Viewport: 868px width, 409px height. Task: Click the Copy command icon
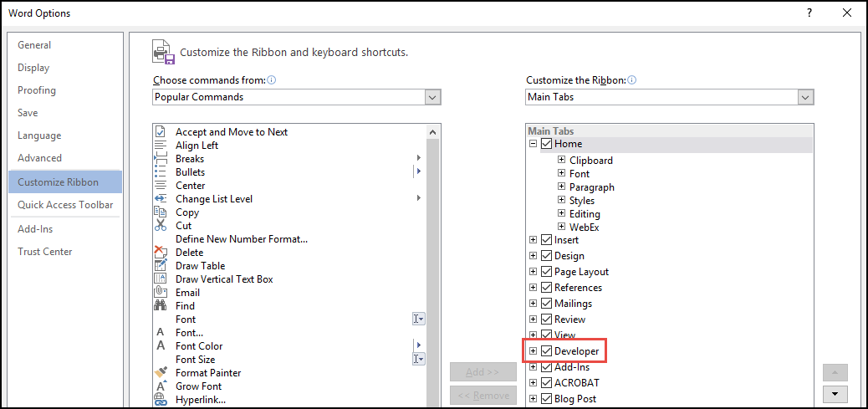(161, 212)
